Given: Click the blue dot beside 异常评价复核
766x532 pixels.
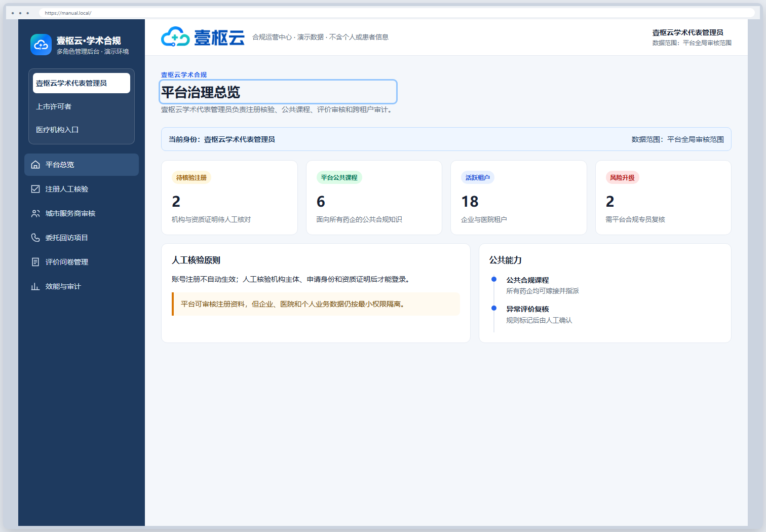Looking at the screenshot, I should pos(494,308).
